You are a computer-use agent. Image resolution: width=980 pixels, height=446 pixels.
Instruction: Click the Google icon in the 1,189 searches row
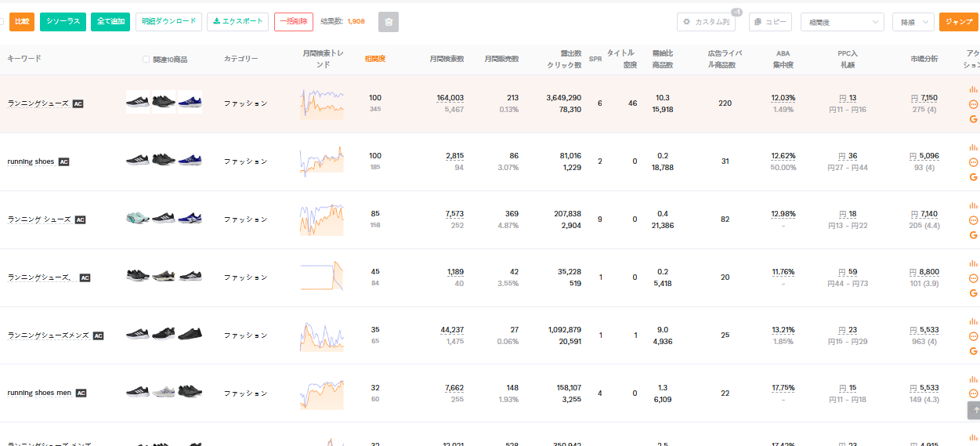[x=974, y=293]
